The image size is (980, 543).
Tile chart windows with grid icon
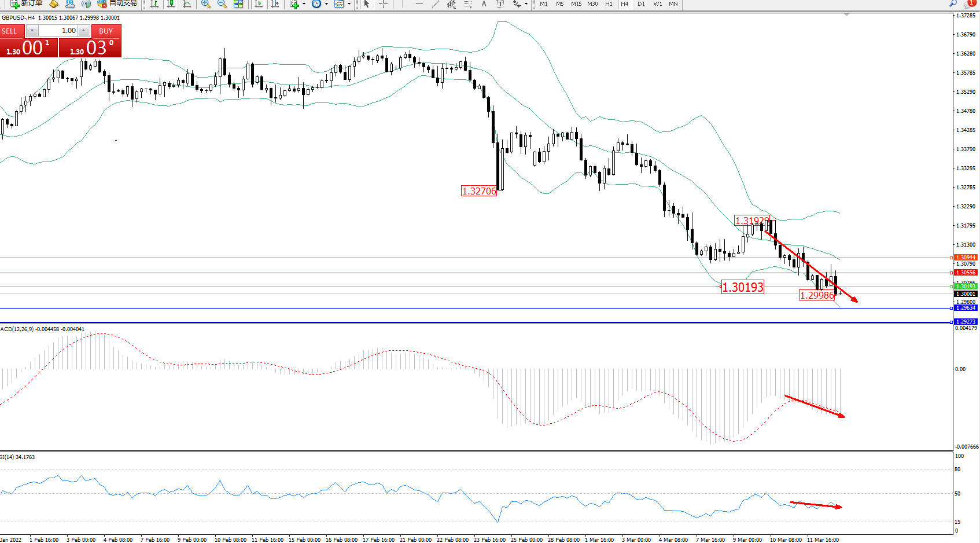tap(238, 4)
